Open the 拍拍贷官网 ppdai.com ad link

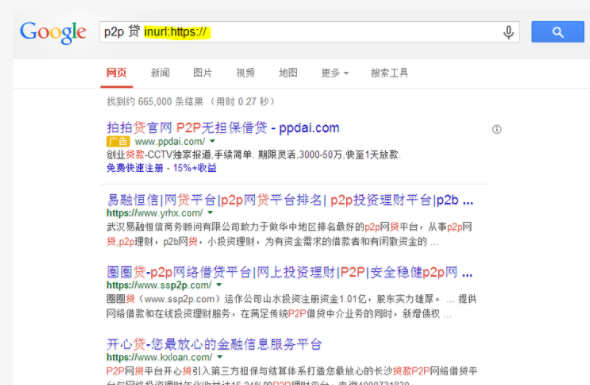223,128
